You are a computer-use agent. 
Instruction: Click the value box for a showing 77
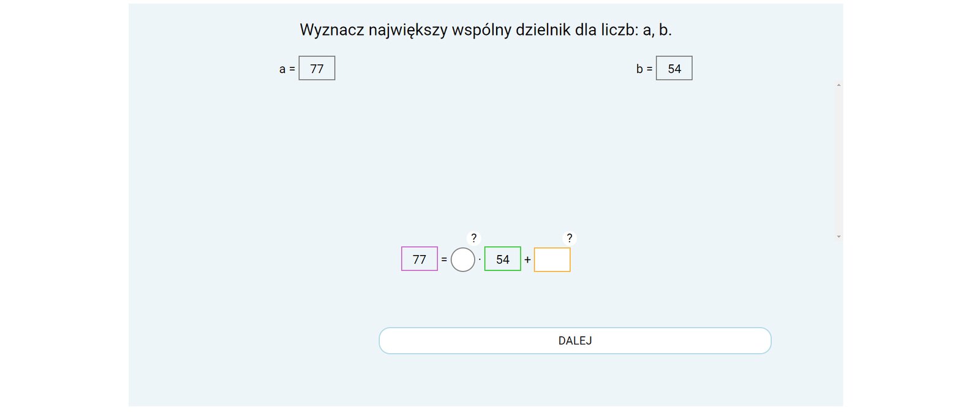click(x=317, y=69)
